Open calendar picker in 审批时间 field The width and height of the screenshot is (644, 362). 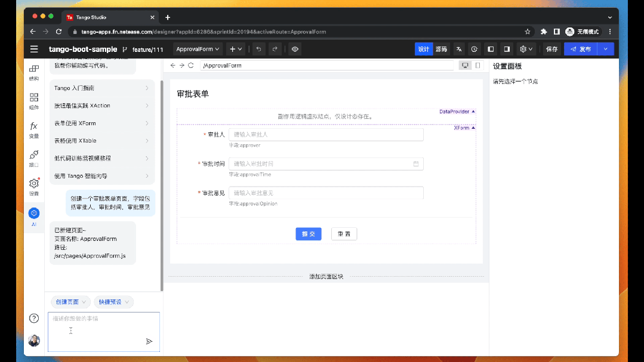416,164
